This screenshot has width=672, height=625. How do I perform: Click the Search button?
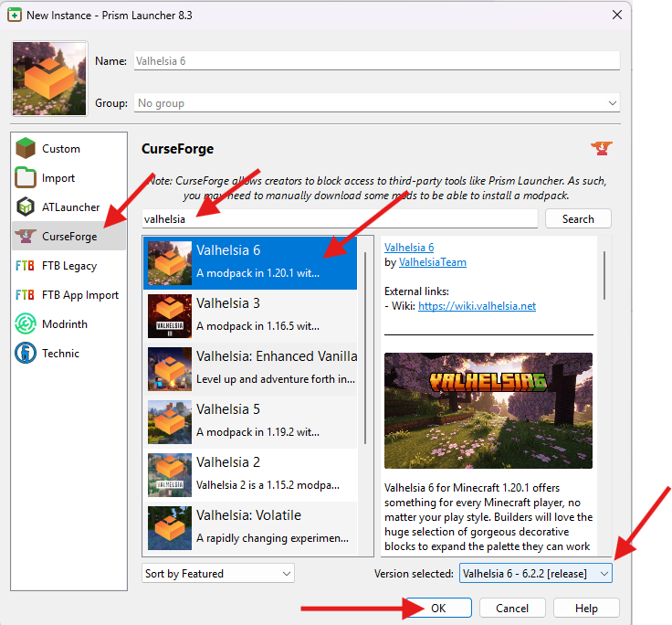(x=578, y=218)
